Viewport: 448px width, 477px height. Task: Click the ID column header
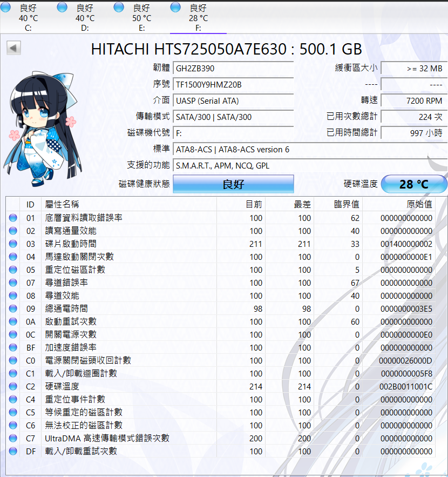30,204
